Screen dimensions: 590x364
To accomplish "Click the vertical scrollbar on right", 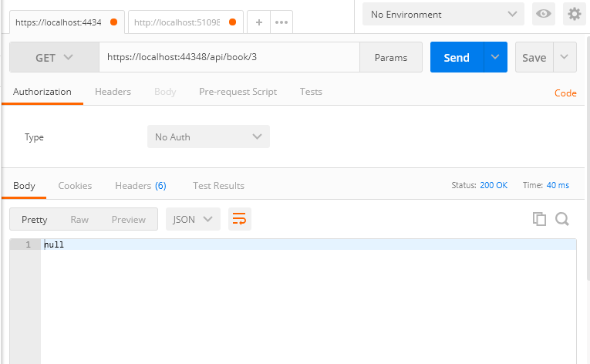I will [x=588, y=158].
